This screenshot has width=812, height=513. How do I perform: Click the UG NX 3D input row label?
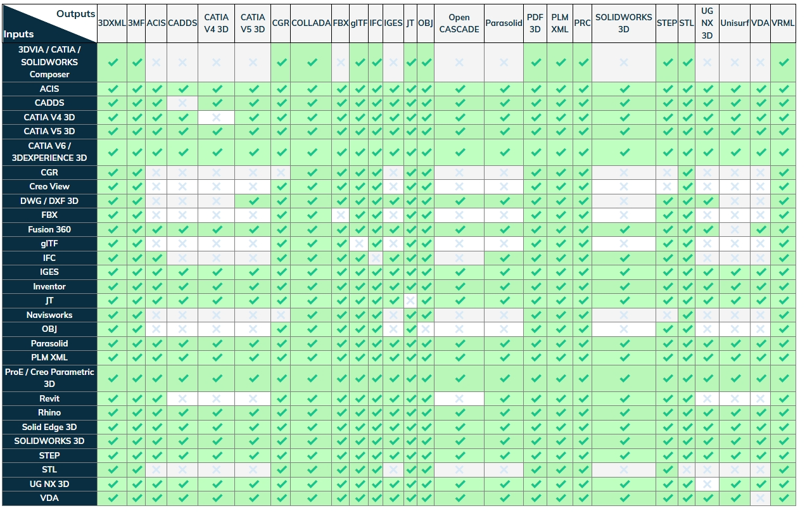pos(49,484)
